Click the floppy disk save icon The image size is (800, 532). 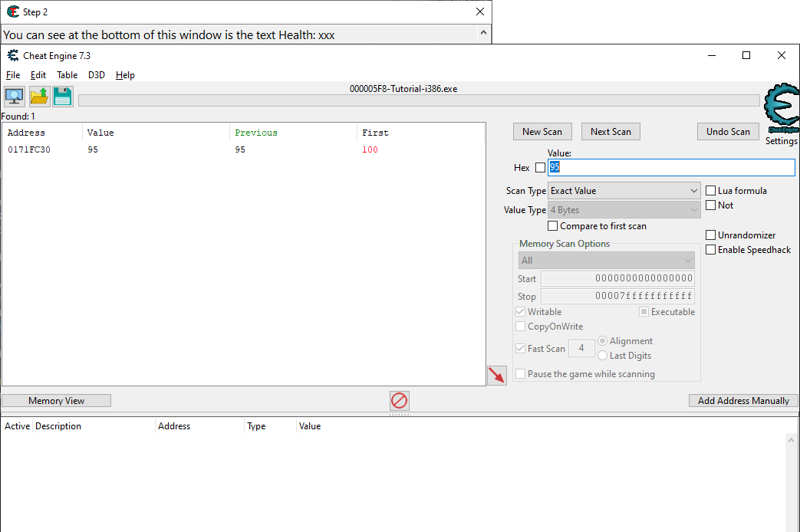(63, 97)
